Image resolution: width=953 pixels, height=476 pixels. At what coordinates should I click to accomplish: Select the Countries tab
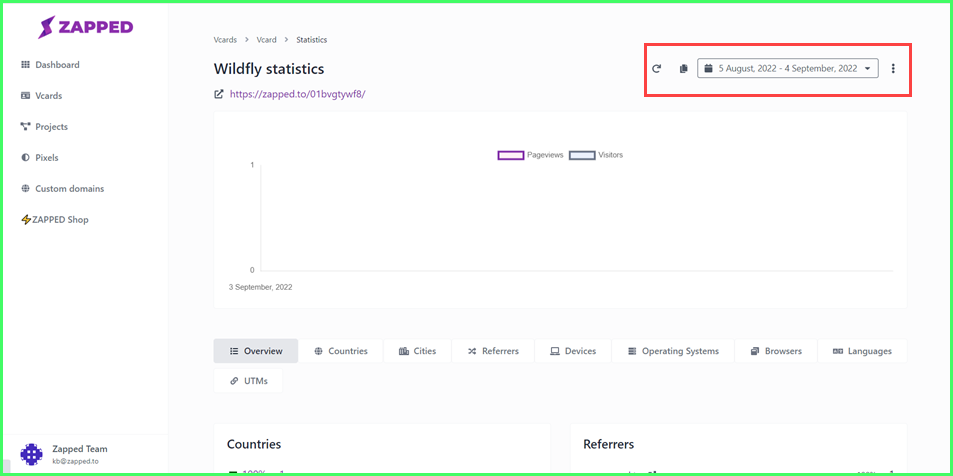pyautogui.click(x=341, y=351)
